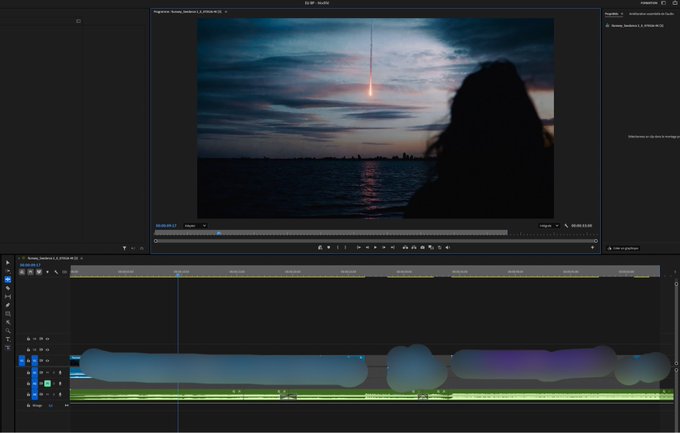This screenshot has width=680, height=433.
Task: Step forward one frame
Action: point(384,247)
